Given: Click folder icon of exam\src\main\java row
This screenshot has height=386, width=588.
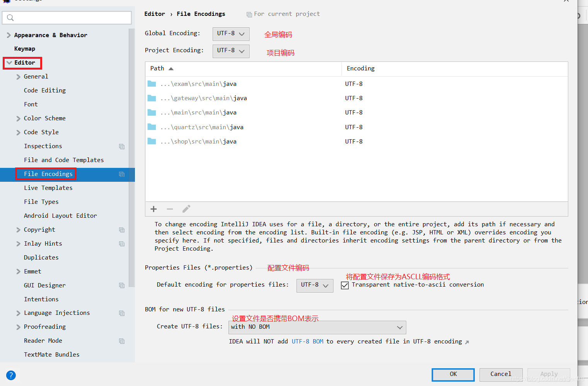Looking at the screenshot, I should point(152,84).
